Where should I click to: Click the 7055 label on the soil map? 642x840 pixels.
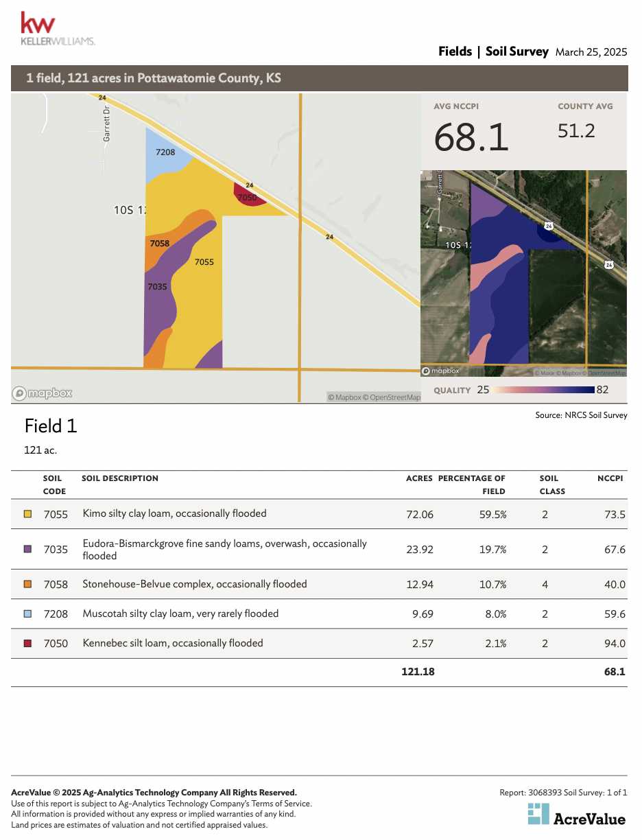[204, 261]
